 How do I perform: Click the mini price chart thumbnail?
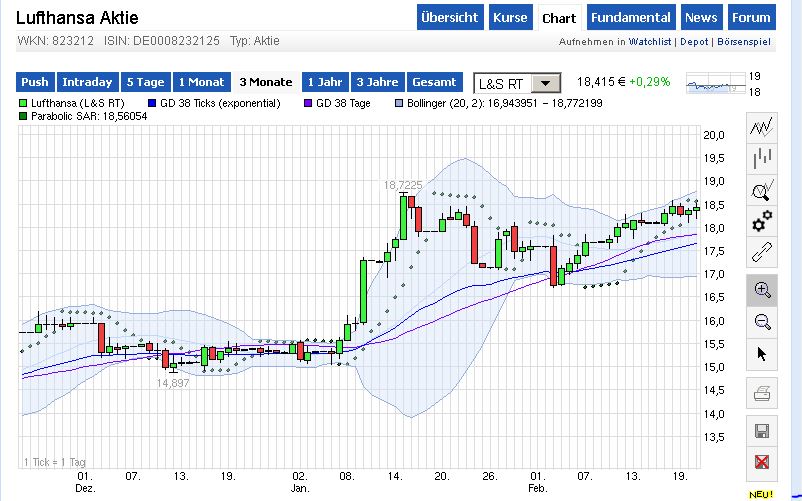714,85
